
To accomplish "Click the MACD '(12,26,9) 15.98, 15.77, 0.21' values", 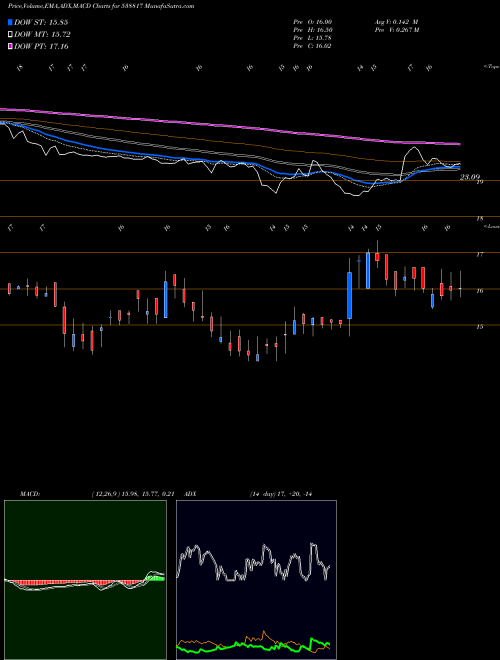I will tap(133, 494).
